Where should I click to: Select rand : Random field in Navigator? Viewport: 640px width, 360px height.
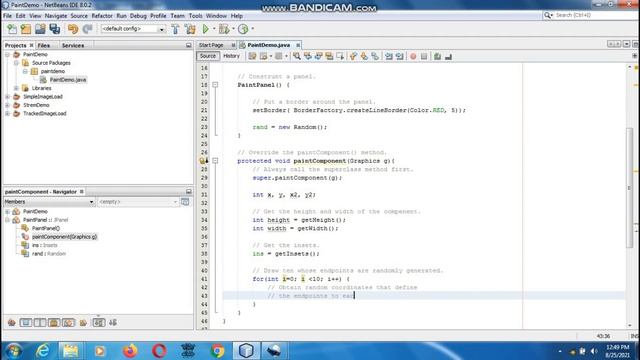(x=49, y=253)
